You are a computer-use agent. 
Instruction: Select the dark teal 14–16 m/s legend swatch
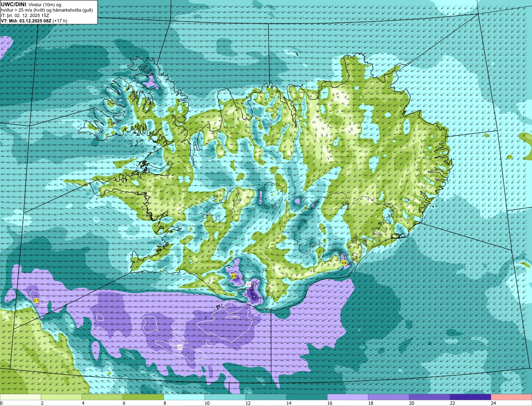[x=307, y=397]
